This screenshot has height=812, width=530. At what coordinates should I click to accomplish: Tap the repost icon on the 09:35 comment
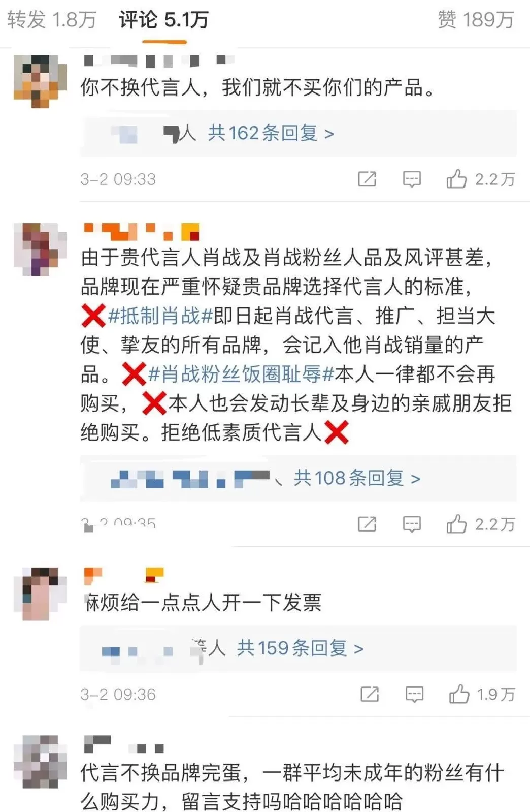click(x=367, y=524)
